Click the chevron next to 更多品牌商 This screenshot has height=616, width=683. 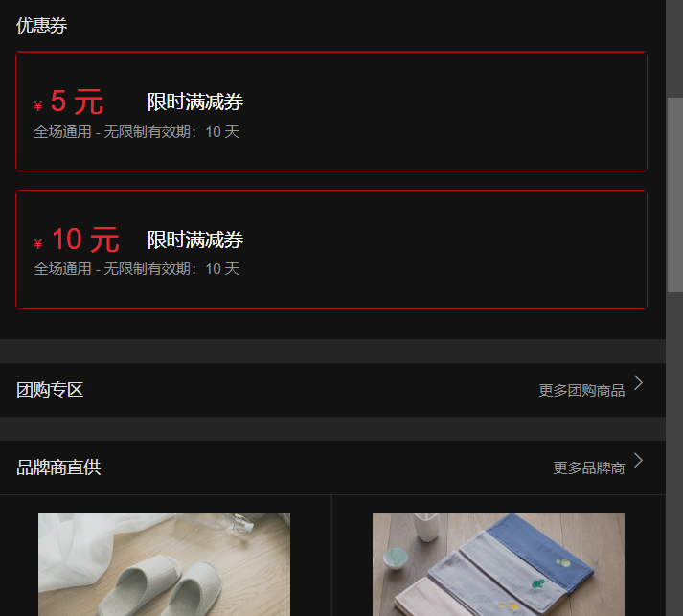(638, 461)
